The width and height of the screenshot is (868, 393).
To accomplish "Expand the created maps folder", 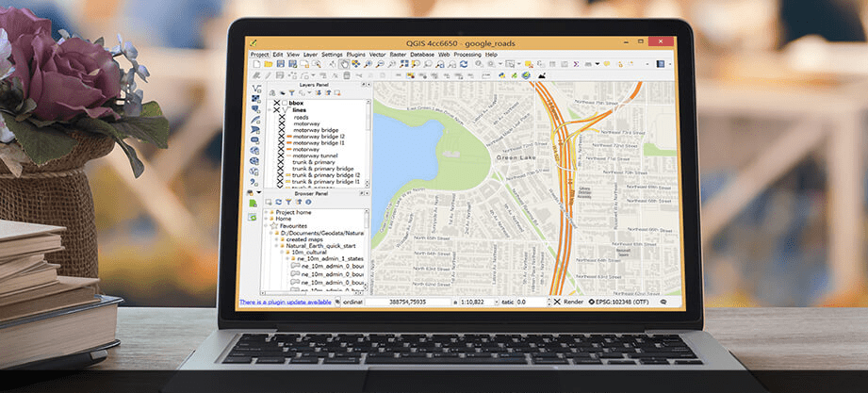I will tap(276, 239).
